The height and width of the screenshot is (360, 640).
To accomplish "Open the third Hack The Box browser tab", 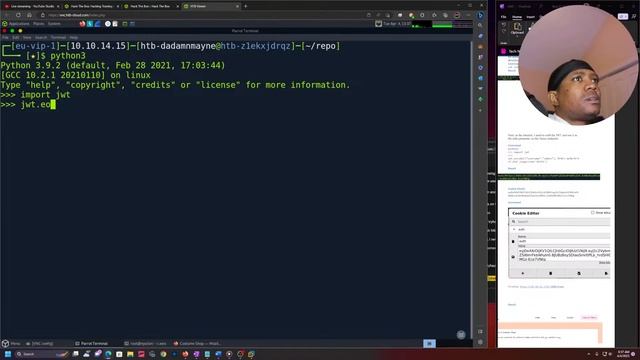I will [151, 6].
